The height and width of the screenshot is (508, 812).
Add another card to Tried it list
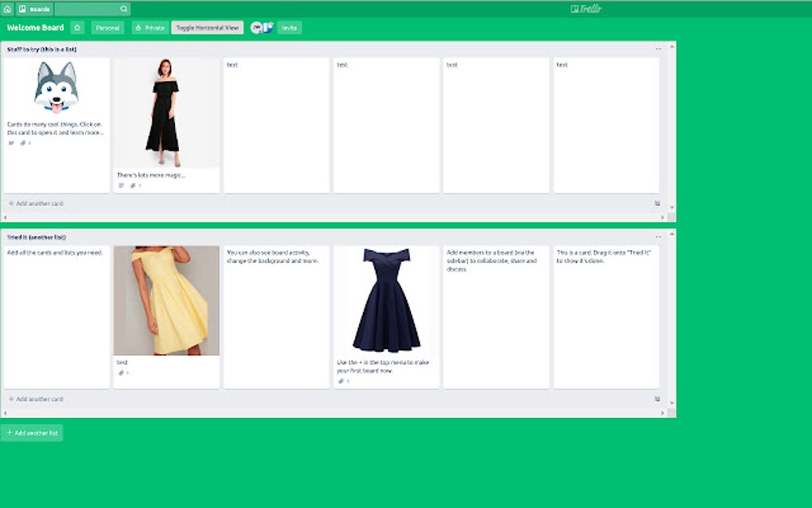pyautogui.click(x=36, y=399)
